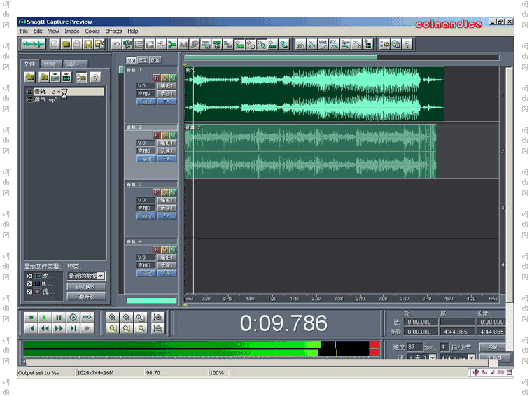Click the Wet effects toolbar icon

pyautogui.click(x=323, y=44)
